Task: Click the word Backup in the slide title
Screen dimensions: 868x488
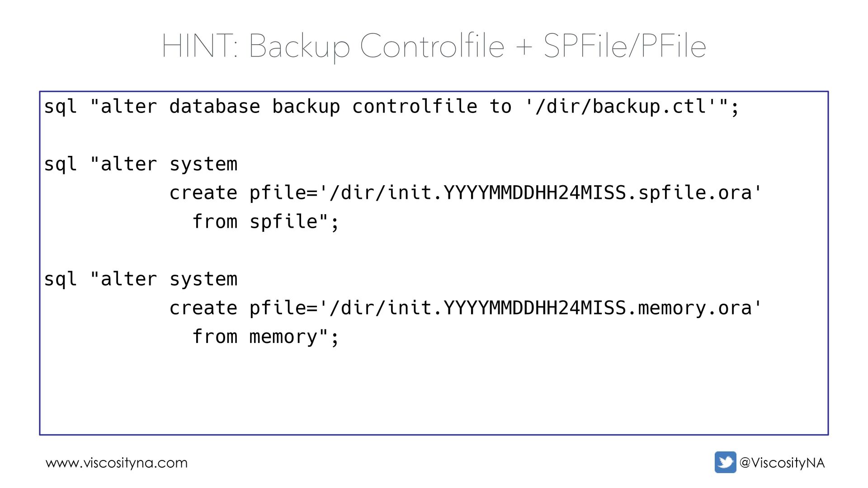Action: pos(299,46)
